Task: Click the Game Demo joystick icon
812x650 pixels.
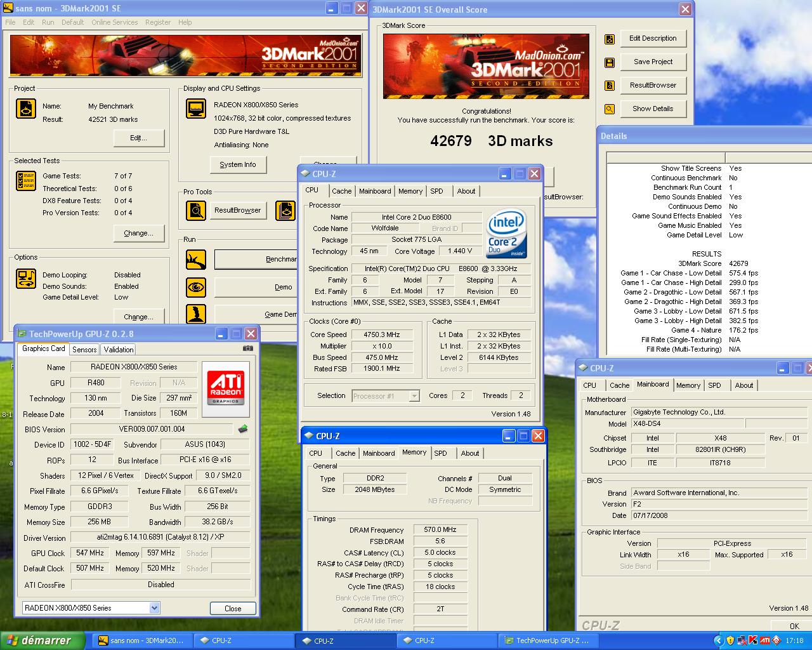Action: coord(196,314)
